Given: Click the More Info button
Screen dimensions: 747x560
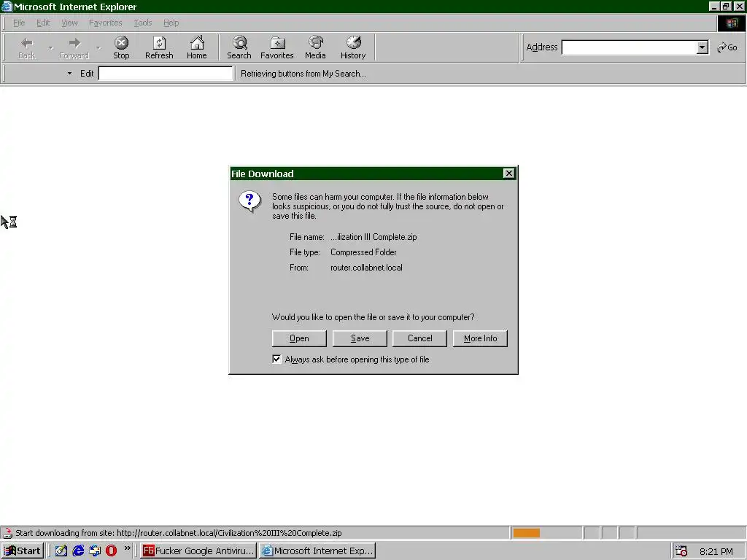Looking at the screenshot, I should click(x=480, y=338).
